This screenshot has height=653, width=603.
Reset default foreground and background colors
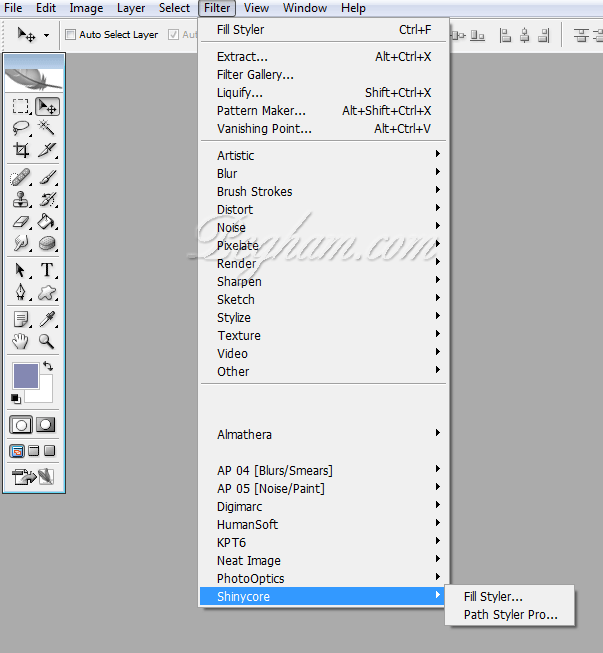[16, 399]
